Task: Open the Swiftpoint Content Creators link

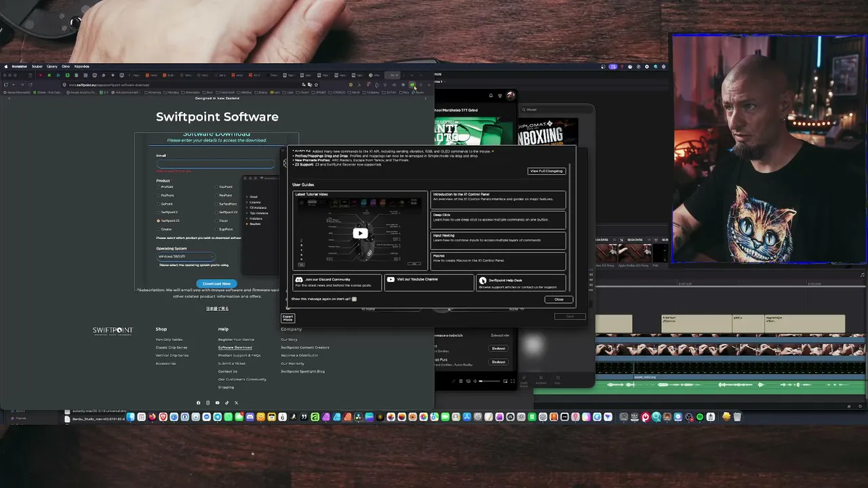Action: click(x=305, y=347)
